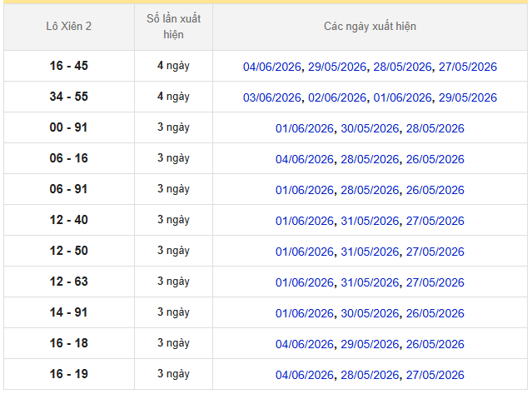Go to 31/05/2026 in the 12 - 63 row
The image size is (532, 394).
click(370, 282)
